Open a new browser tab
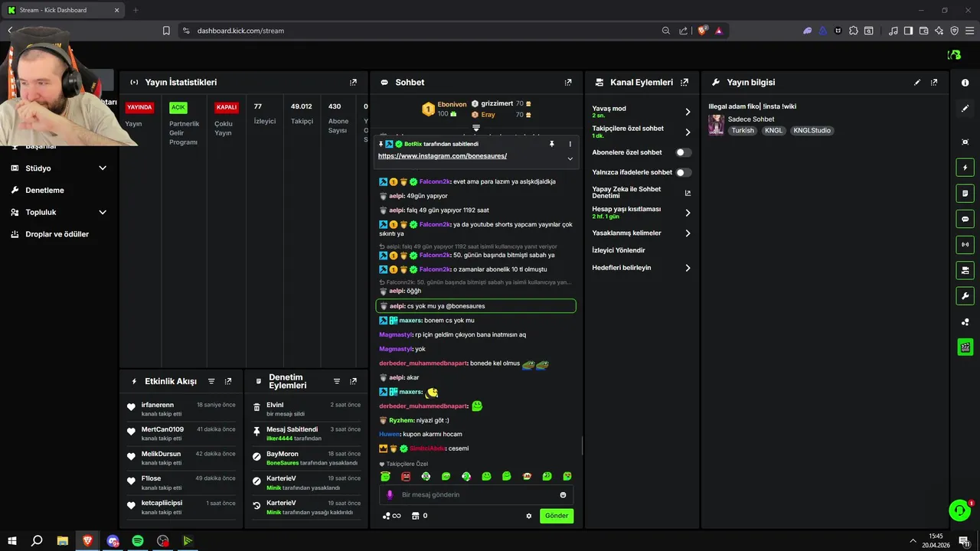 click(136, 10)
